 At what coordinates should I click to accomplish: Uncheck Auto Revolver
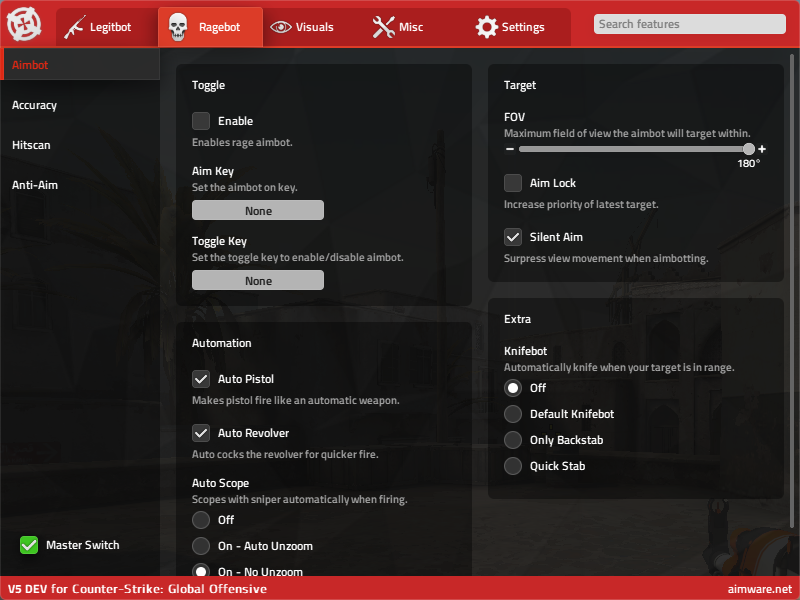pyautogui.click(x=201, y=433)
